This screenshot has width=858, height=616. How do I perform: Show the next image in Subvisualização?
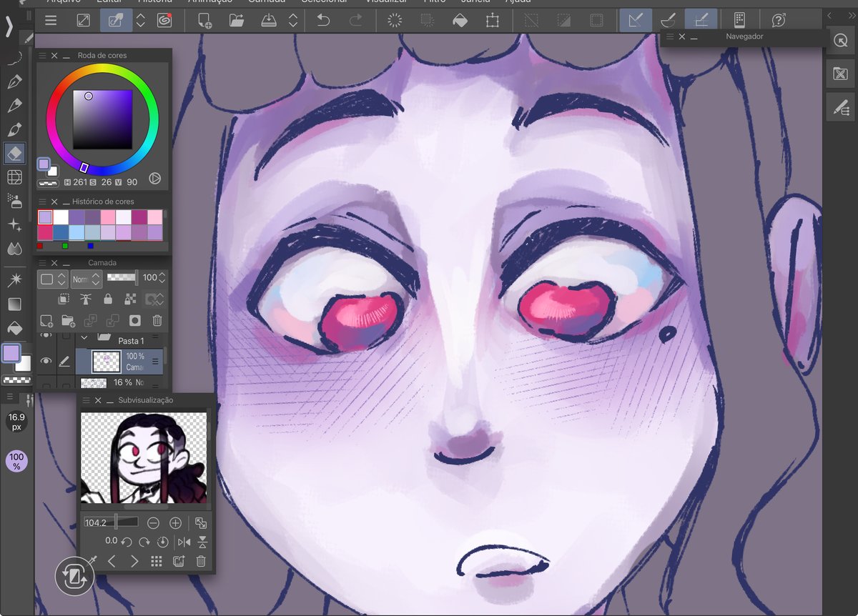[x=134, y=562]
